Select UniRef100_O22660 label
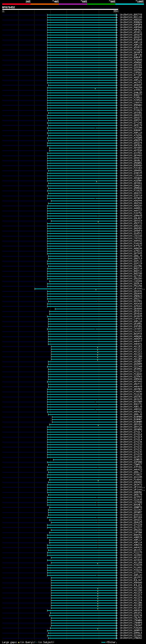This screenshot has width=146, height=644. [x=131, y=555]
